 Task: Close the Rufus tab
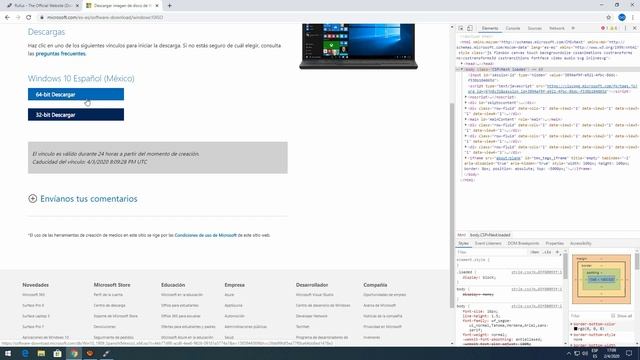pyautogui.click(x=77, y=6)
